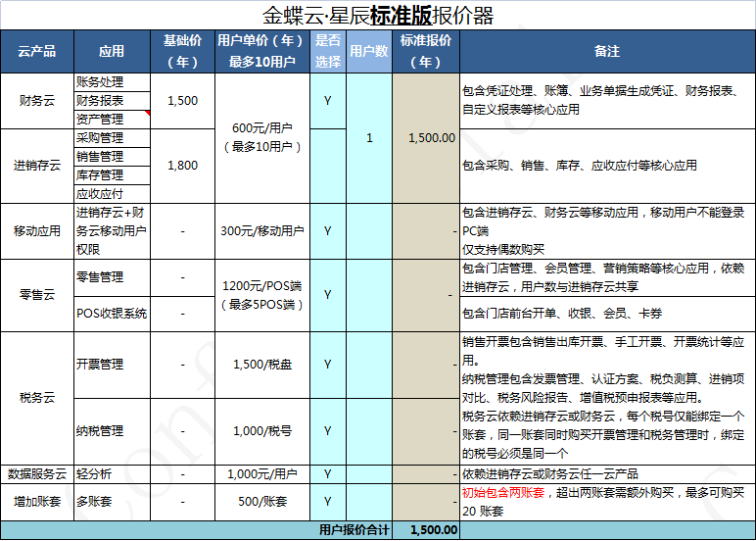Click the base price 1,500 cell
This screenshot has height=541, width=756.
tap(183, 101)
